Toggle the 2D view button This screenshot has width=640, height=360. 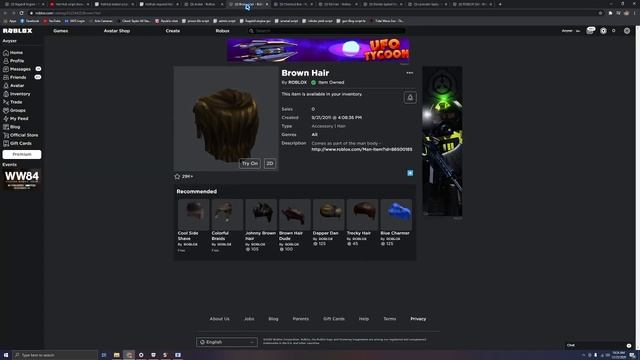tap(270, 163)
